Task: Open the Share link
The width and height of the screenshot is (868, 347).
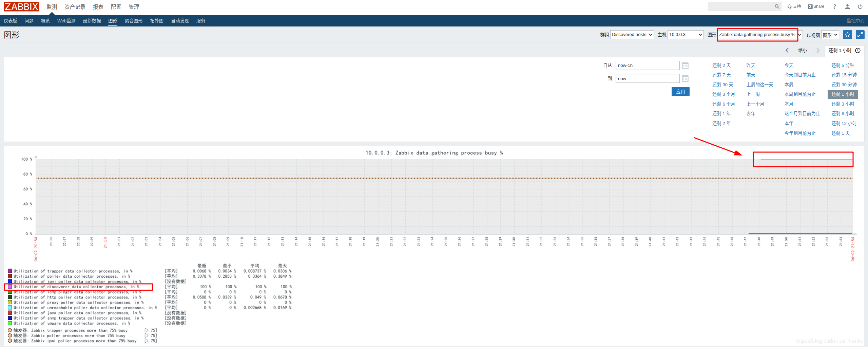Action: 816,6
